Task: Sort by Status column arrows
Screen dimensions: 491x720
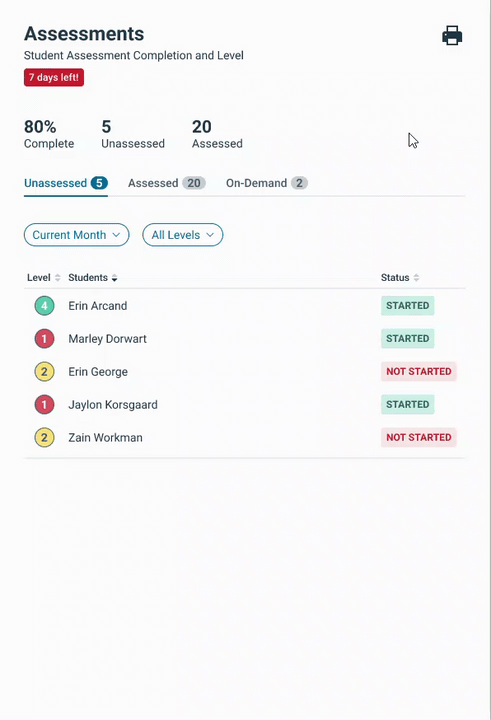Action: [x=416, y=278]
